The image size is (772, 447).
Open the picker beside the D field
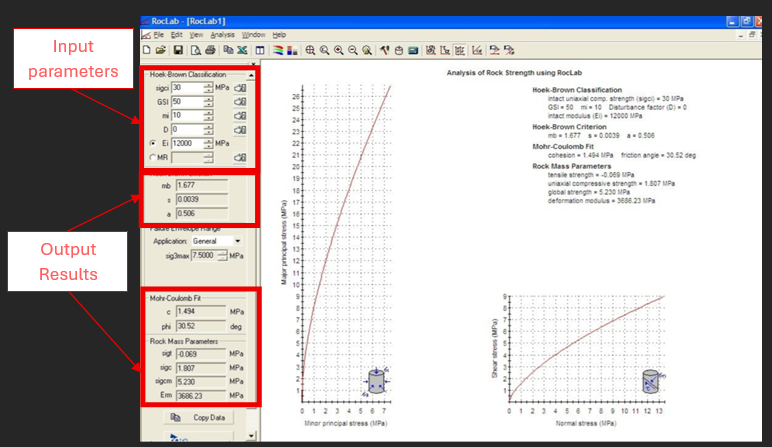[x=240, y=130]
